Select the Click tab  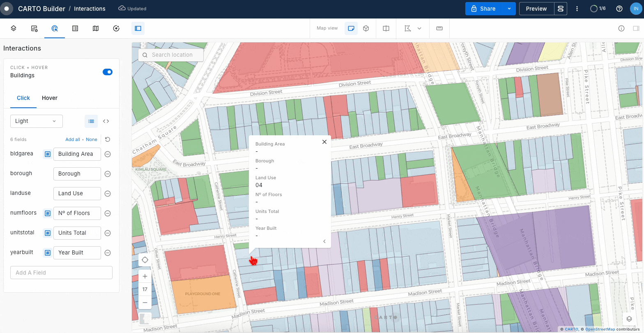pyautogui.click(x=23, y=98)
